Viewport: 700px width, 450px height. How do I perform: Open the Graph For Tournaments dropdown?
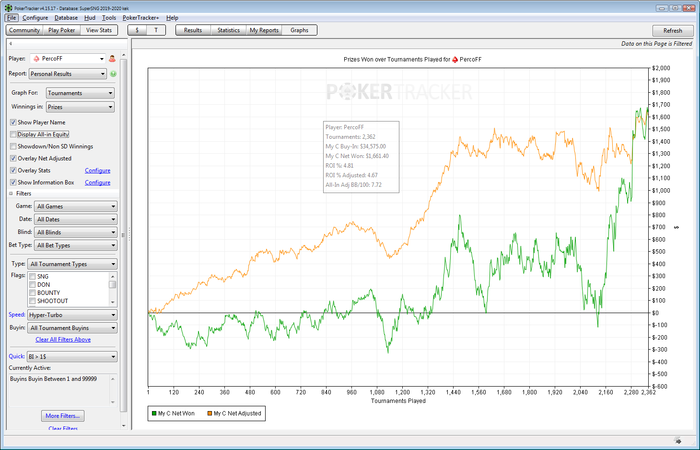80,93
